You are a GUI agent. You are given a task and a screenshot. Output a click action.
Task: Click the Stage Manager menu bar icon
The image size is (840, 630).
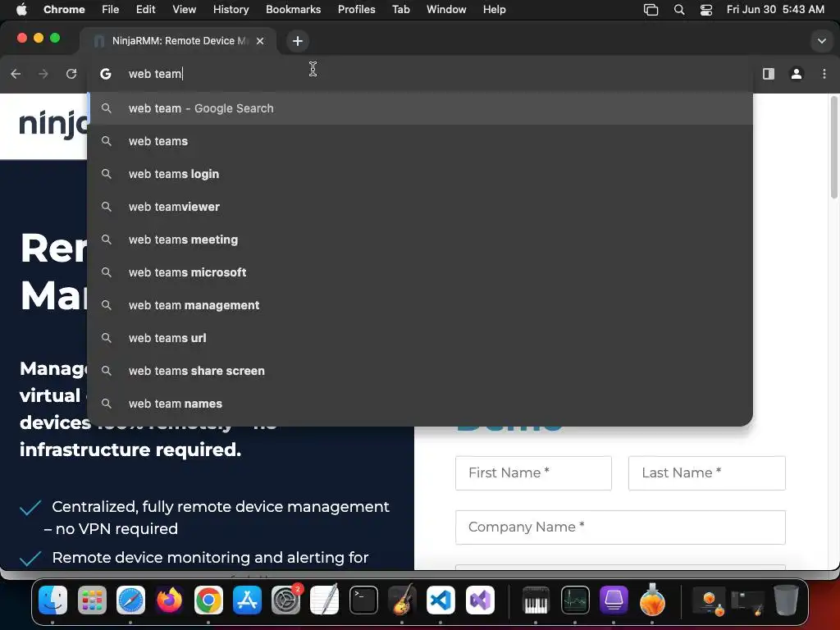pyautogui.click(x=651, y=10)
